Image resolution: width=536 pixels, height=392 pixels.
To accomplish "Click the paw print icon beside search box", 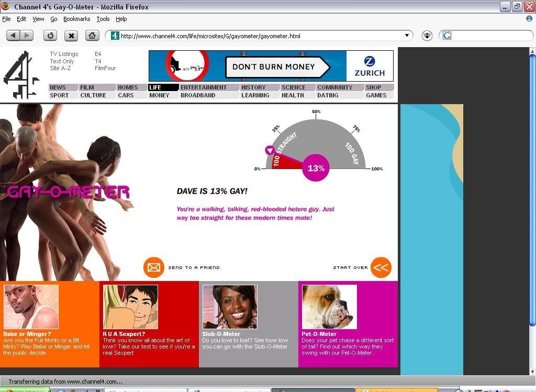I will 427,36.
